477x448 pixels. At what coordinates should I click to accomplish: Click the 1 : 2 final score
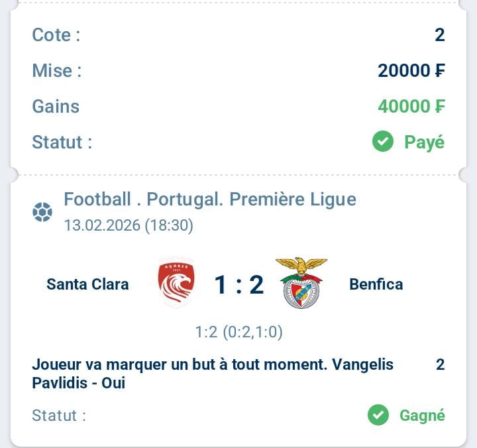coord(238,284)
